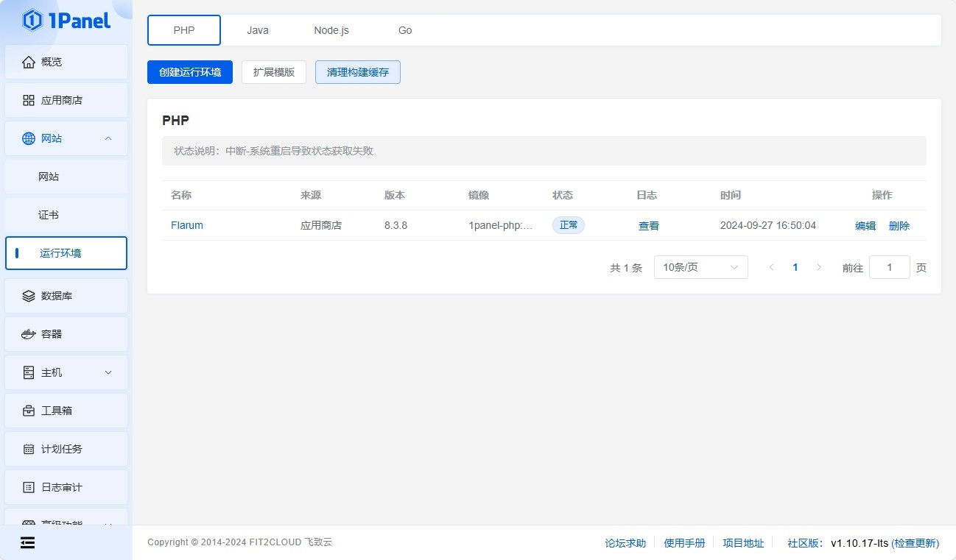Click the 1panel-php image cell text
This screenshot has height=560, width=956.
tap(501, 225)
